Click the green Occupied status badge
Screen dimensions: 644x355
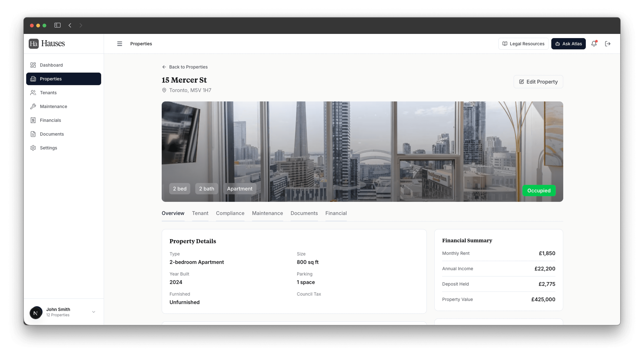tap(539, 190)
